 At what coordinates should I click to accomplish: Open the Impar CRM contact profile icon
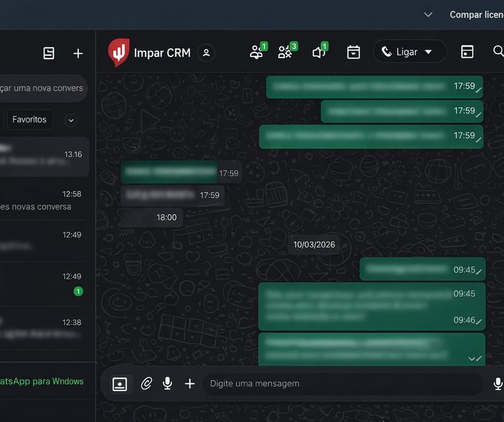click(206, 53)
